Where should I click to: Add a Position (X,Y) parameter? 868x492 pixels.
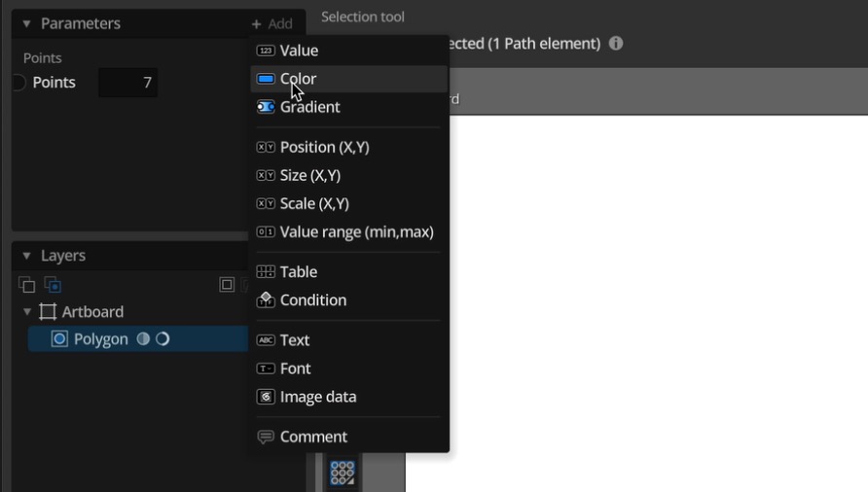[x=324, y=147]
